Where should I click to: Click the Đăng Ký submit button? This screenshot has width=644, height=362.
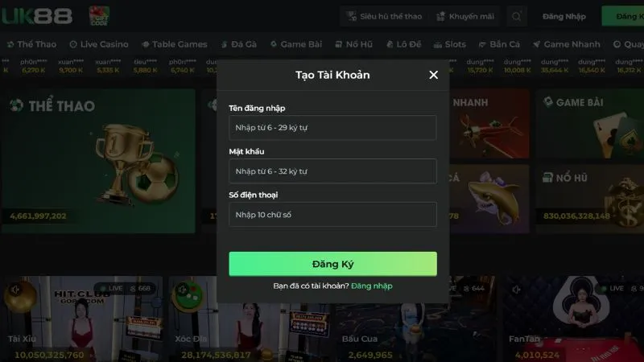tap(332, 264)
